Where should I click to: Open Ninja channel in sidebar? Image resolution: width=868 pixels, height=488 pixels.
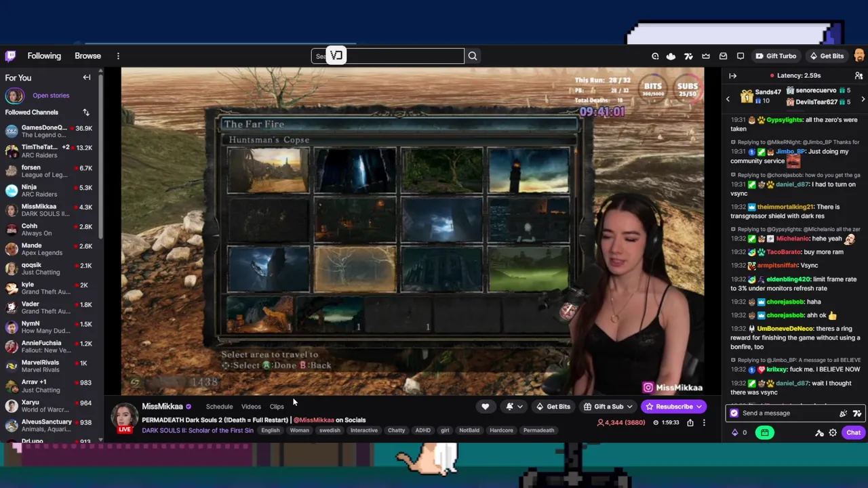[51, 190]
